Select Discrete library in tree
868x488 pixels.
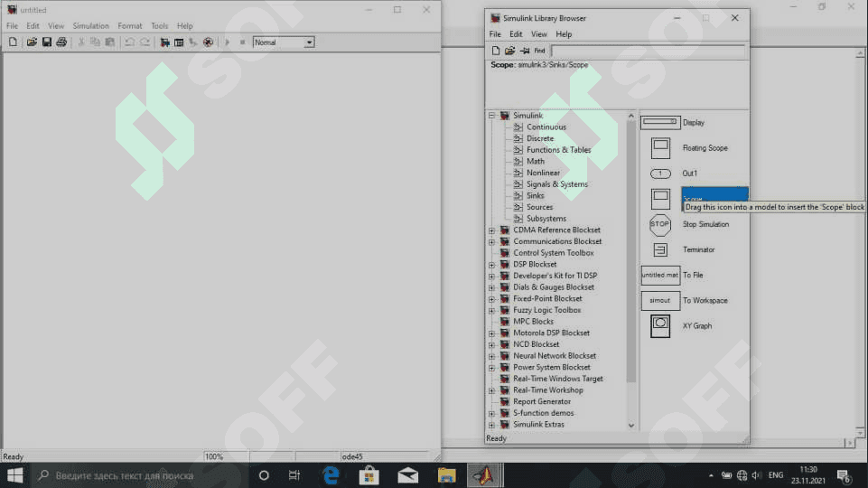click(540, 138)
